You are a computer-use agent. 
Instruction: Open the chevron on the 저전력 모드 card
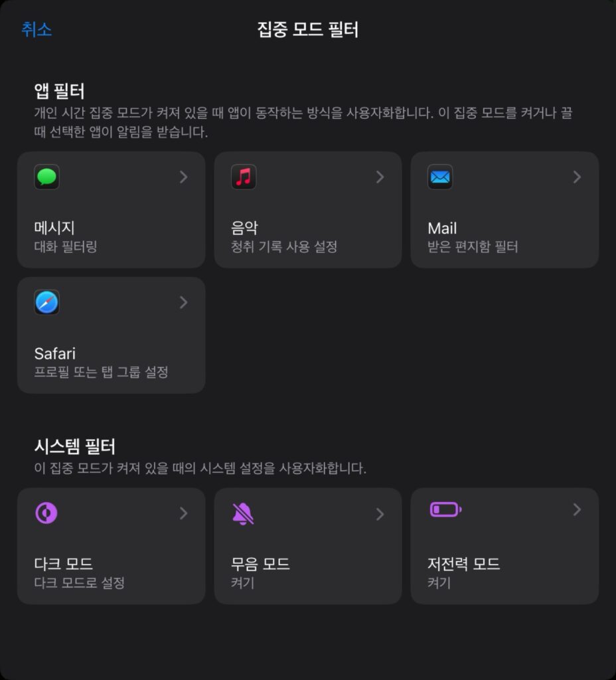click(577, 510)
